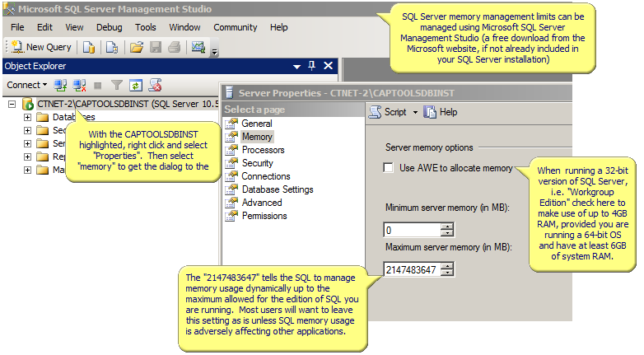Open the Community menu
The image size is (644, 355).
click(x=235, y=27)
